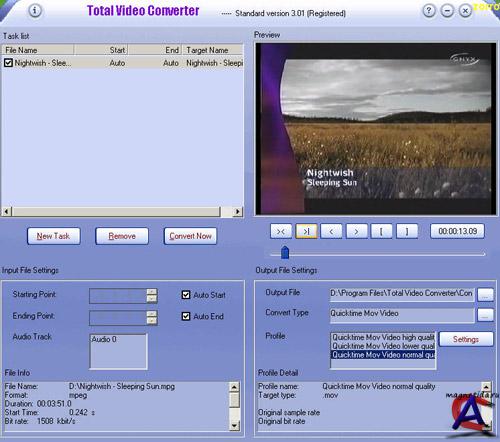
Task: Click the Start column header
Action: click(101, 50)
